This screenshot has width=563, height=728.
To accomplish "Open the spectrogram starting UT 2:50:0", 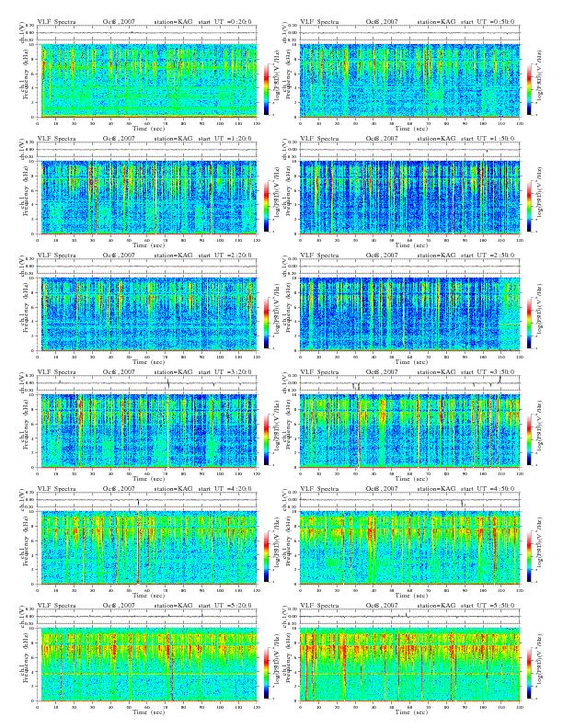I will [409, 313].
